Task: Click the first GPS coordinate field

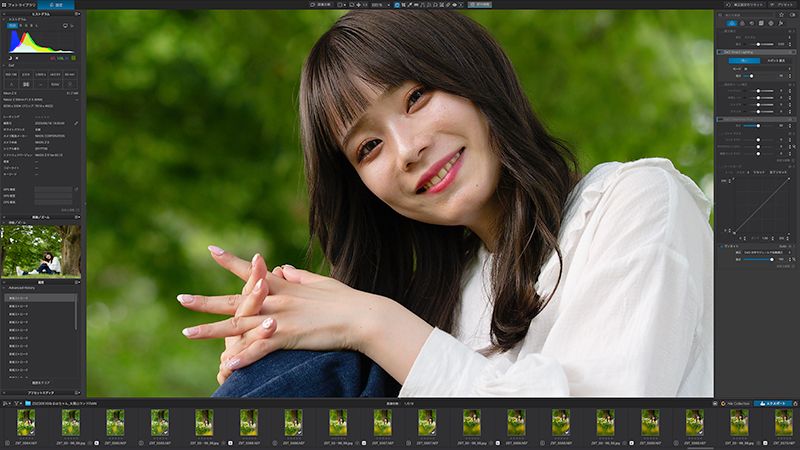Action: click(53, 189)
